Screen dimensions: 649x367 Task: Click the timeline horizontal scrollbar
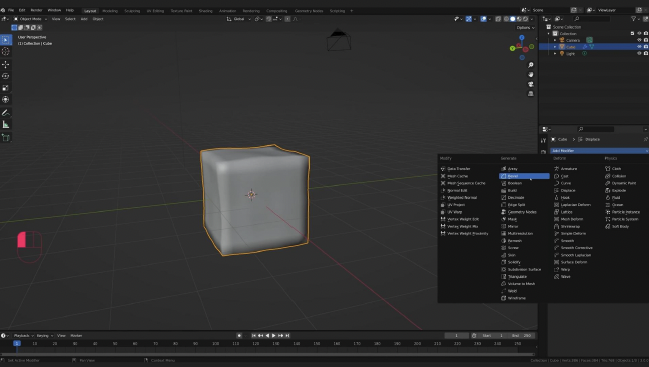[268, 355]
